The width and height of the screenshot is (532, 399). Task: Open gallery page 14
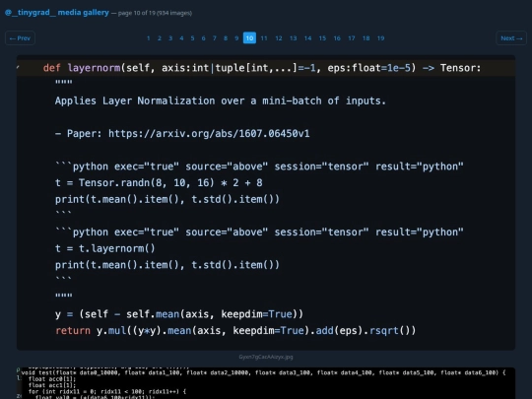[x=307, y=38]
